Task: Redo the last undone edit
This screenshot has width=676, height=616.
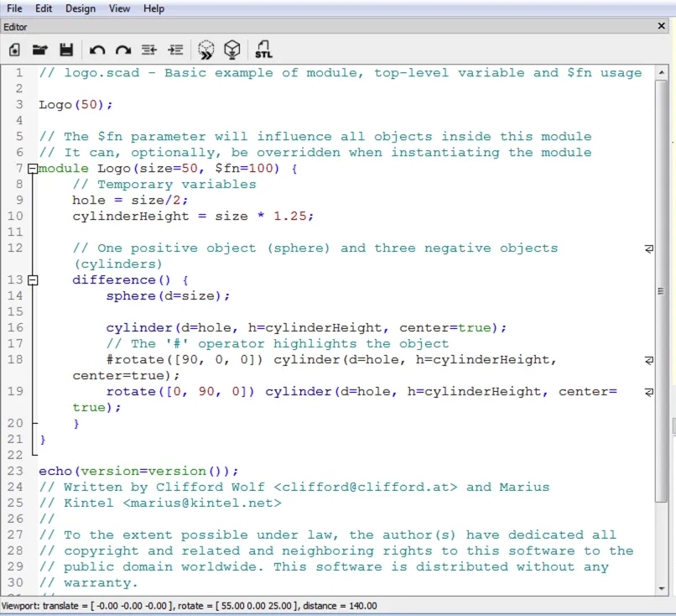Action: (x=123, y=50)
